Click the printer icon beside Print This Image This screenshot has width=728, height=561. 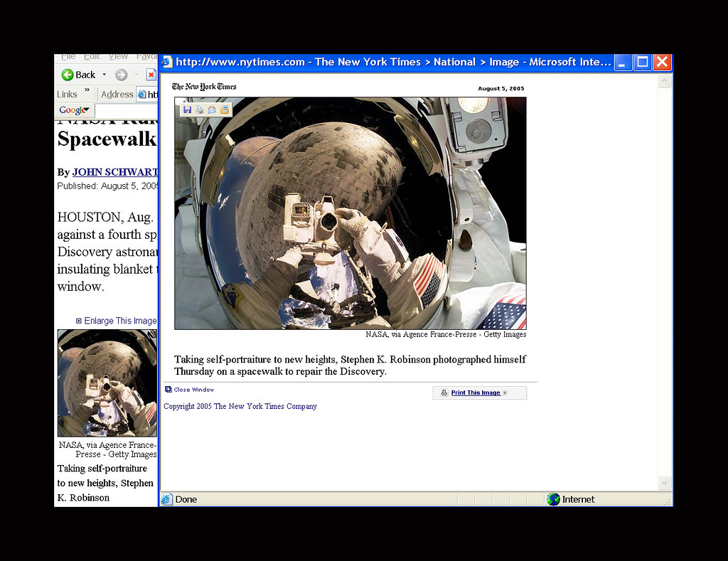444,392
